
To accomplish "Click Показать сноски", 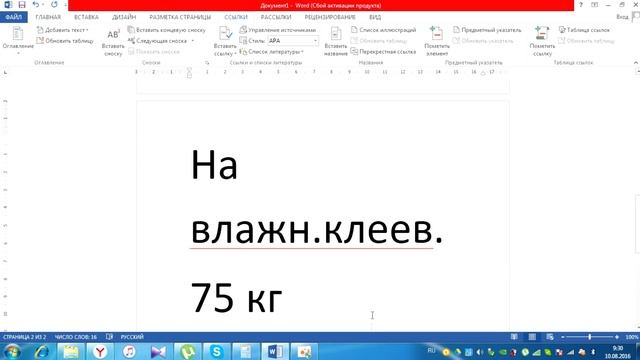I will 154,52.
